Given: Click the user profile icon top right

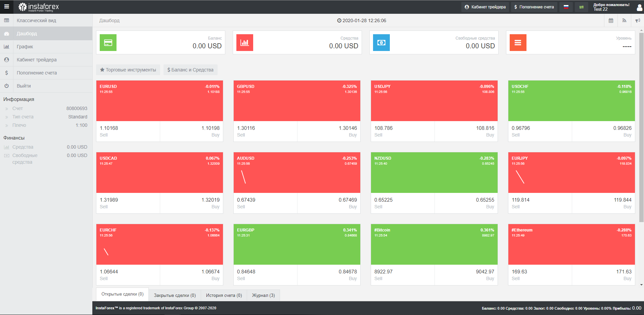Looking at the screenshot, I should click(639, 7).
